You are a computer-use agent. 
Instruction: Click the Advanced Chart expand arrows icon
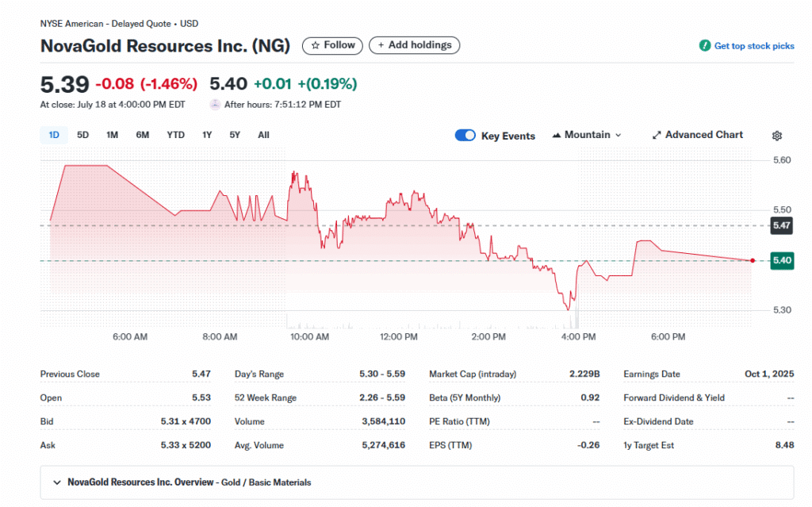click(x=657, y=136)
